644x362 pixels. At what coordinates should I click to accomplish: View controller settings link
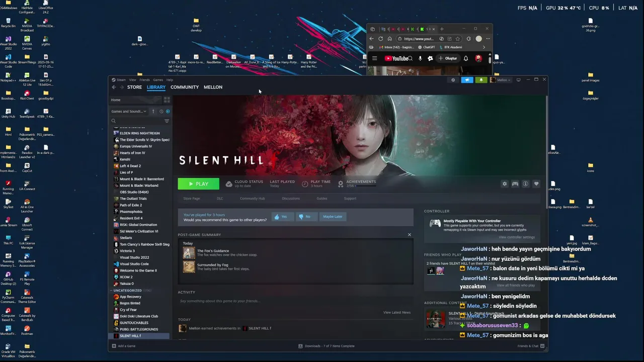tap(517, 237)
